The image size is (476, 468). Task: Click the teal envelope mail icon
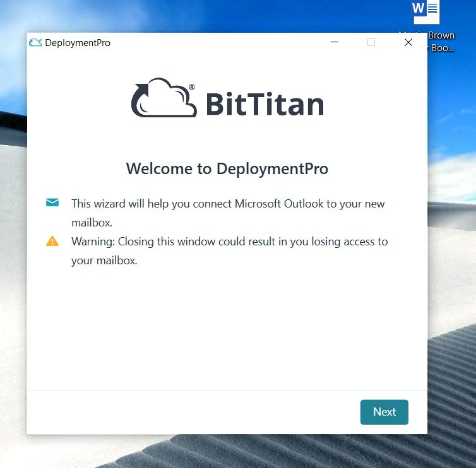pyautogui.click(x=52, y=202)
